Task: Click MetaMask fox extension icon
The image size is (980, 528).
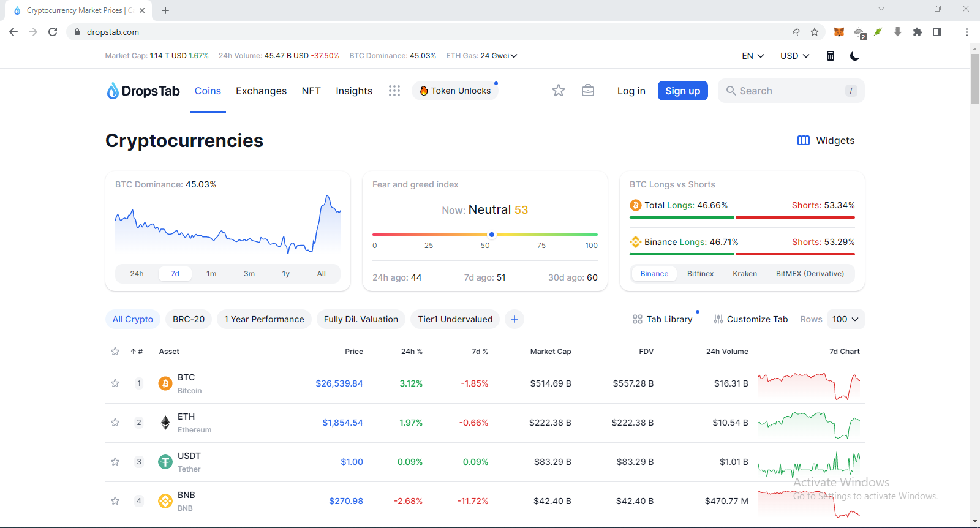Action: click(839, 32)
